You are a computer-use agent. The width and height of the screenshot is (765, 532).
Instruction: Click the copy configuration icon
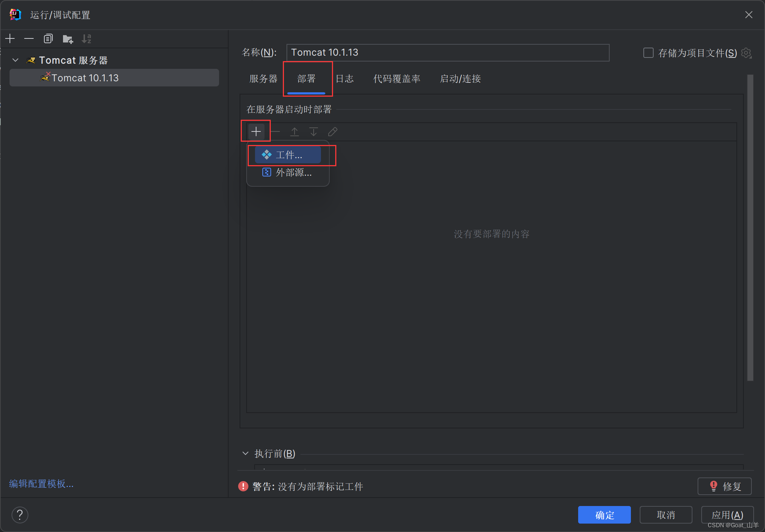click(x=48, y=38)
